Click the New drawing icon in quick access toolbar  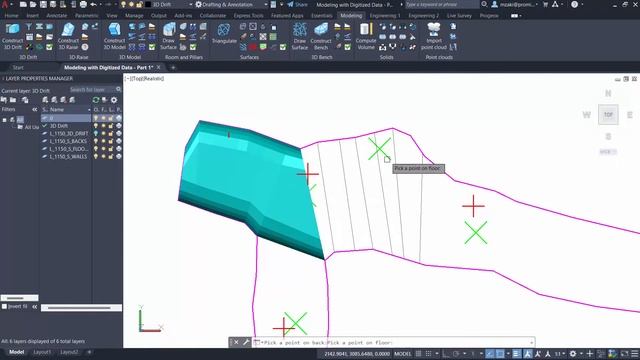[x=23, y=4]
